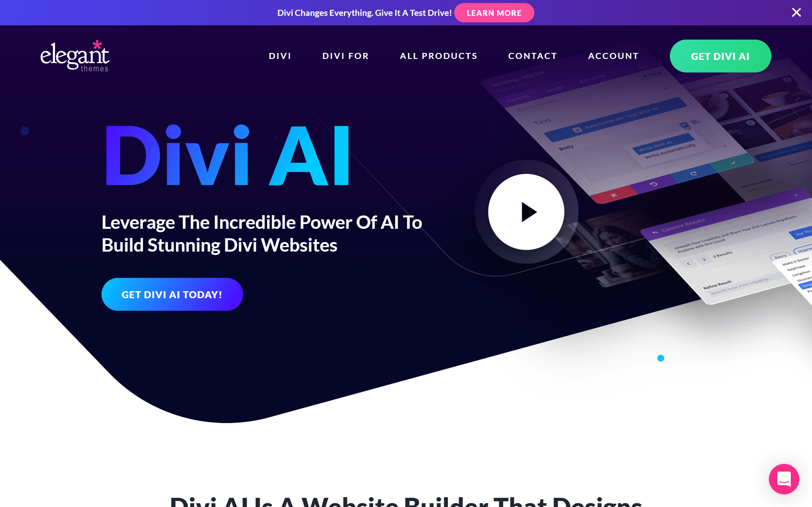Expand the DIVI FOR navigation dropdown
812x507 pixels.
(x=345, y=55)
